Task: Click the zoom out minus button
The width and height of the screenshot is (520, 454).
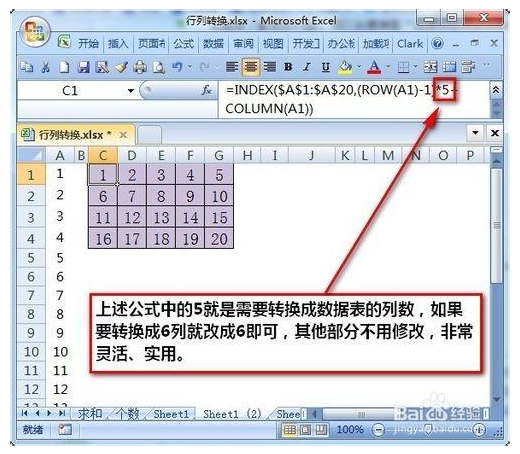Action: pos(378,430)
